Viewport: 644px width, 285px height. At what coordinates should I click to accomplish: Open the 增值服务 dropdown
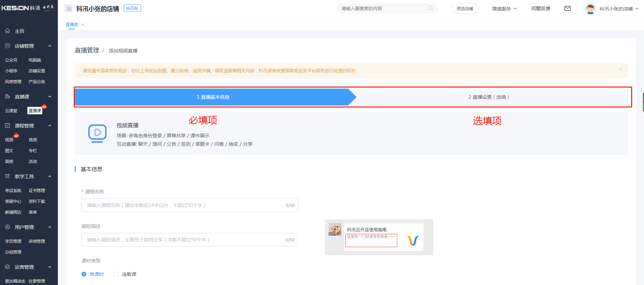point(504,8)
